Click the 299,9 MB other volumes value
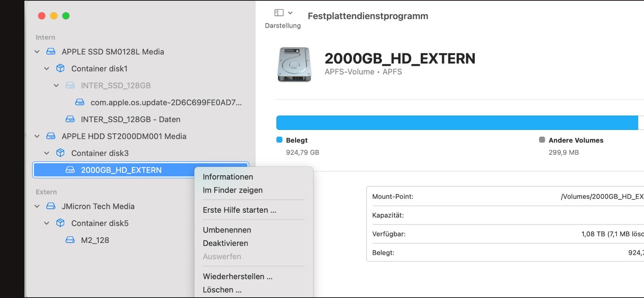 click(564, 152)
